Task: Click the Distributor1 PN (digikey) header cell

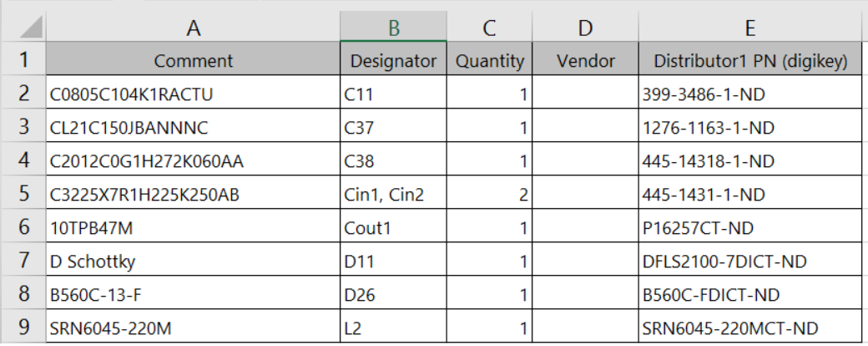Action: point(750,60)
